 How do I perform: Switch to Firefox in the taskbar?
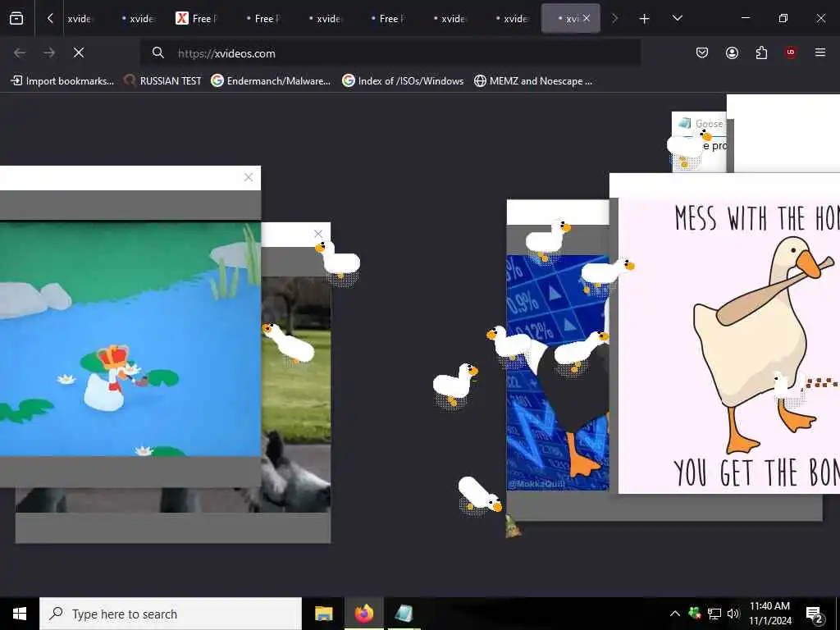point(363,614)
